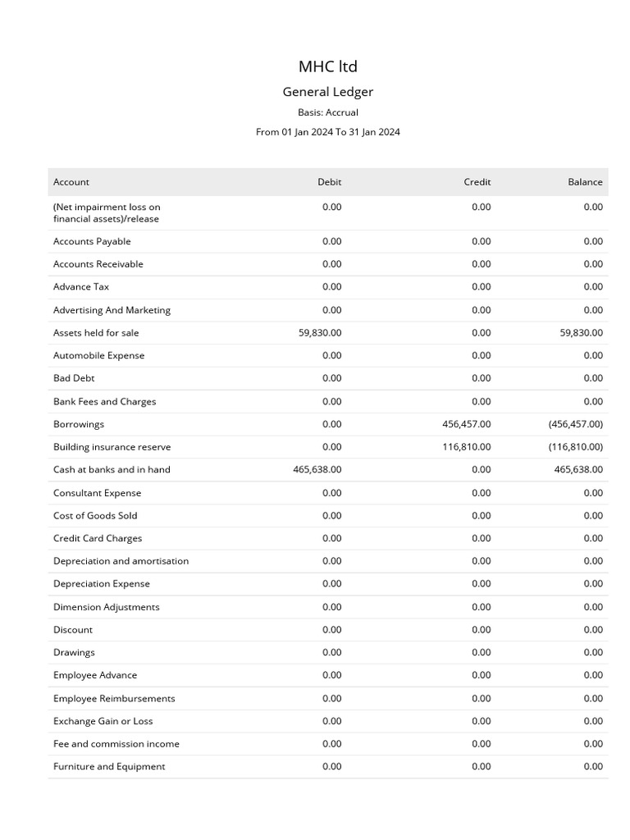Click the Account column header
Image resolution: width=630 pixels, height=840 pixels.
point(71,182)
